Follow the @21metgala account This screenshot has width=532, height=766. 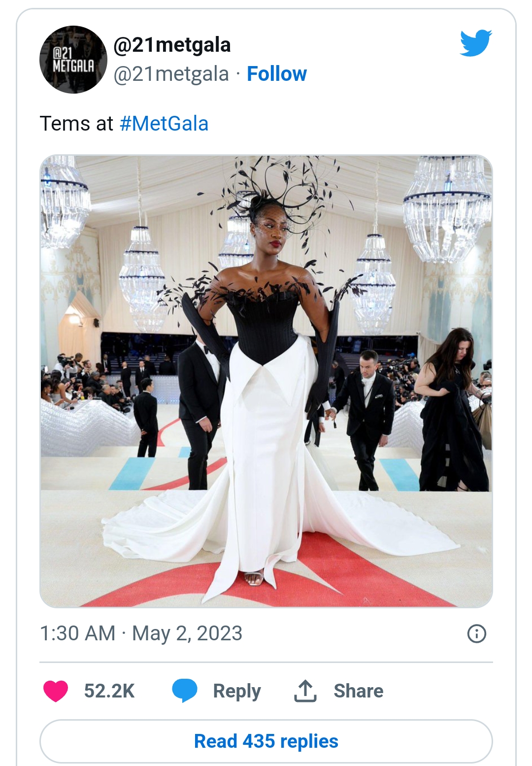click(x=276, y=74)
